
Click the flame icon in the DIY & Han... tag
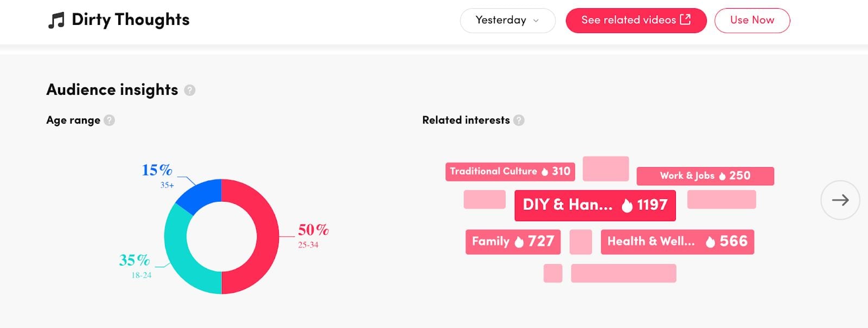627,205
